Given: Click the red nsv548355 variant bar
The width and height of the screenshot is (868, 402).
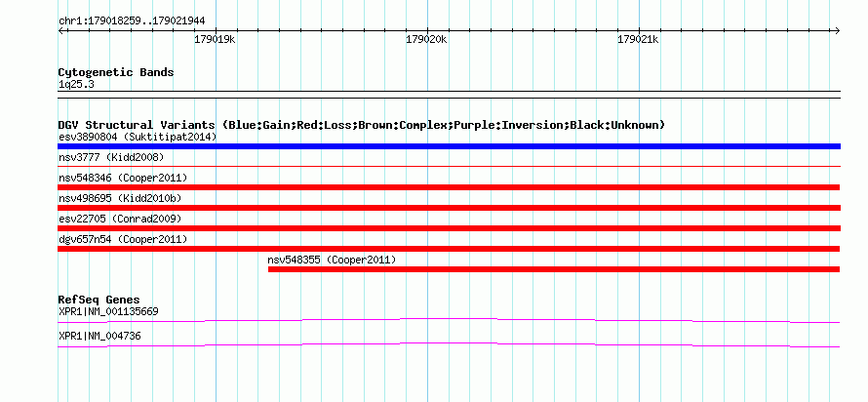Looking at the screenshot, I should (554, 269).
